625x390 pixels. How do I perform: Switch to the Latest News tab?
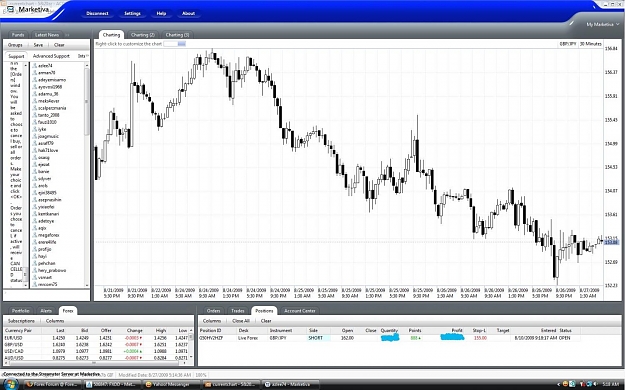pos(47,35)
